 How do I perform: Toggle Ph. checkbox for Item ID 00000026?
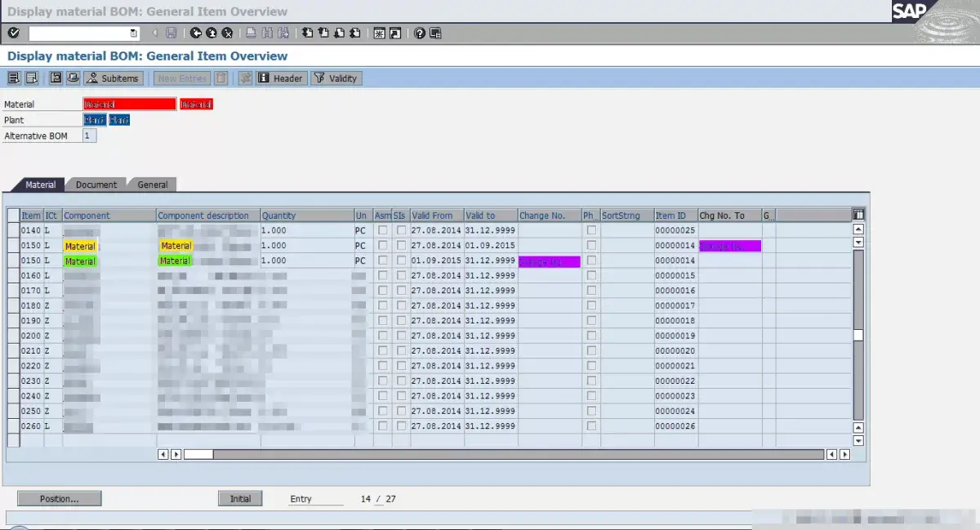(591, 426)
